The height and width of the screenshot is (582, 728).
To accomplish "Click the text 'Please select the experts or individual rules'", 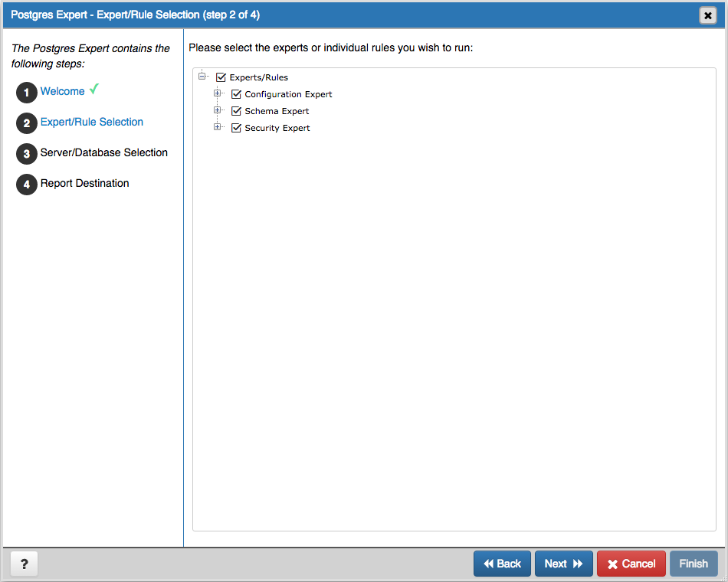I will [x=330, y=47].
